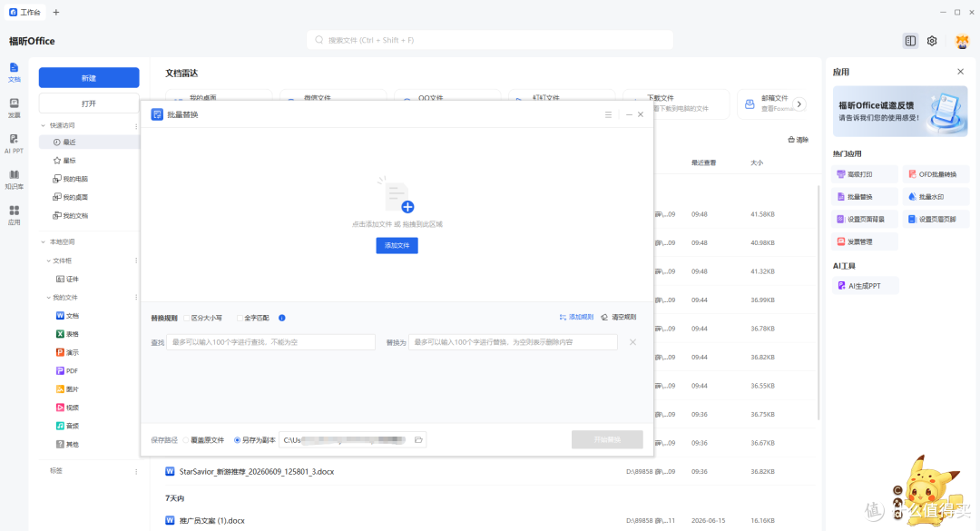Image resolution: width=980 pixels, height=531 pixels.
Task: Collapse the 本地空间 group
Action: 44,242
